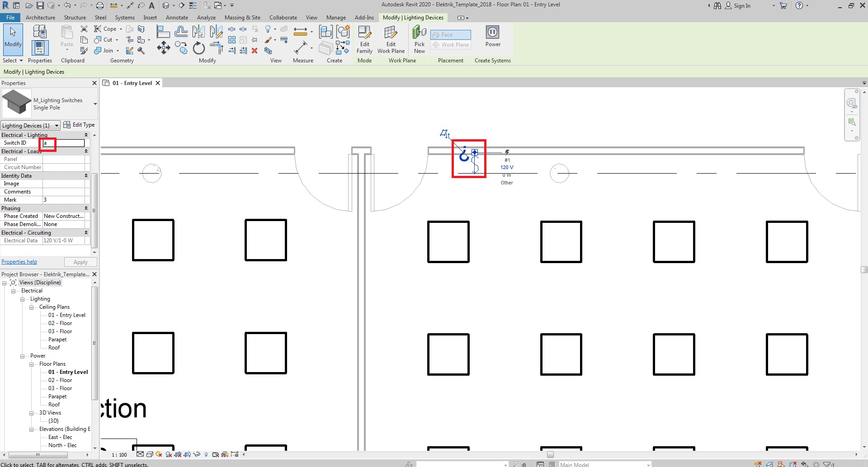The height and width of the screenshot is (467, 868).
Task: Switch to the Annotate ribbon tab
Action: 177,18
